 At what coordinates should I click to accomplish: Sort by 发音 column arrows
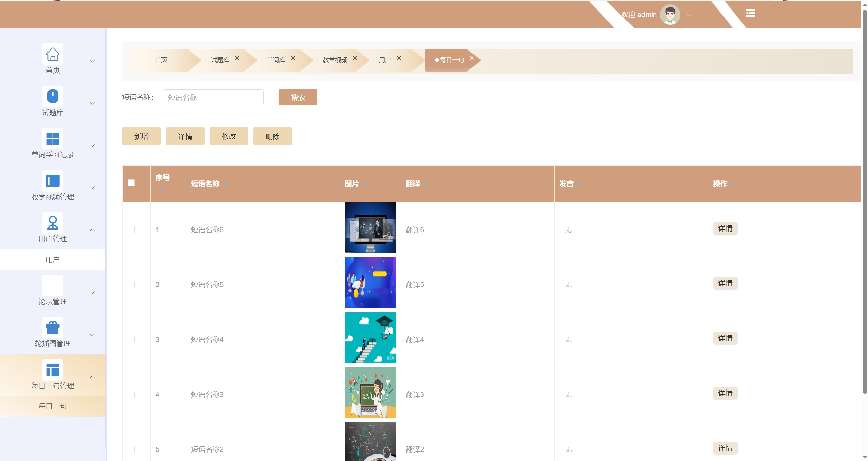tap(580, 184)
